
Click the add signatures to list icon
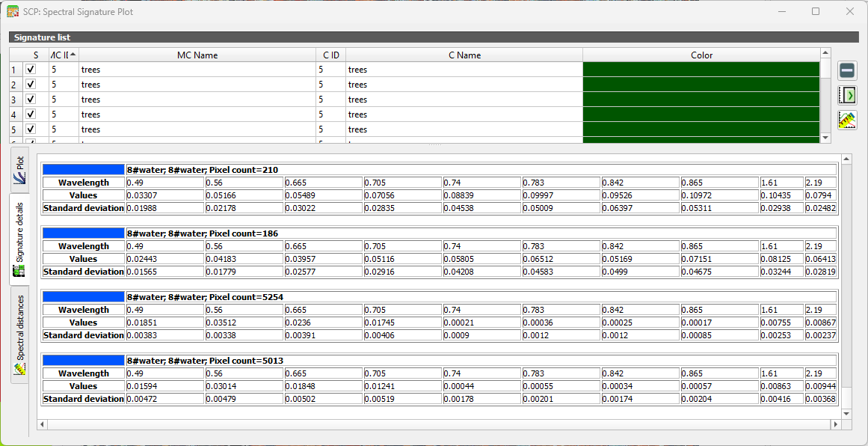click(847, 95)
